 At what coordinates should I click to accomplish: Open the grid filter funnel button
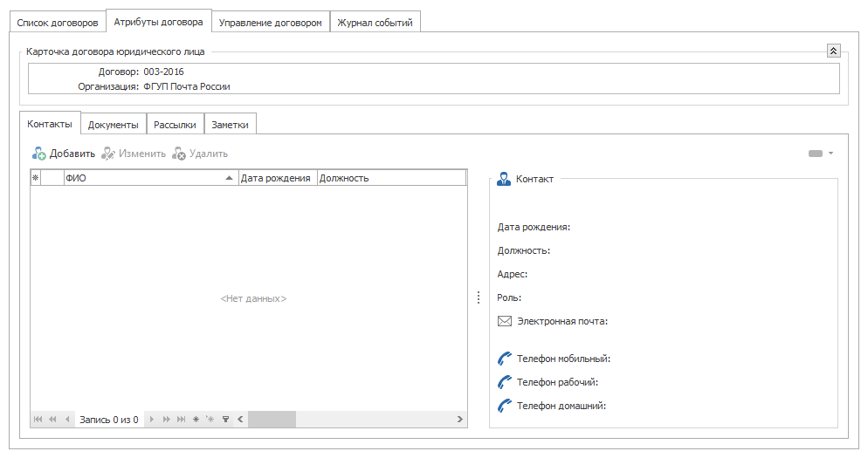(x=226, y=420)
